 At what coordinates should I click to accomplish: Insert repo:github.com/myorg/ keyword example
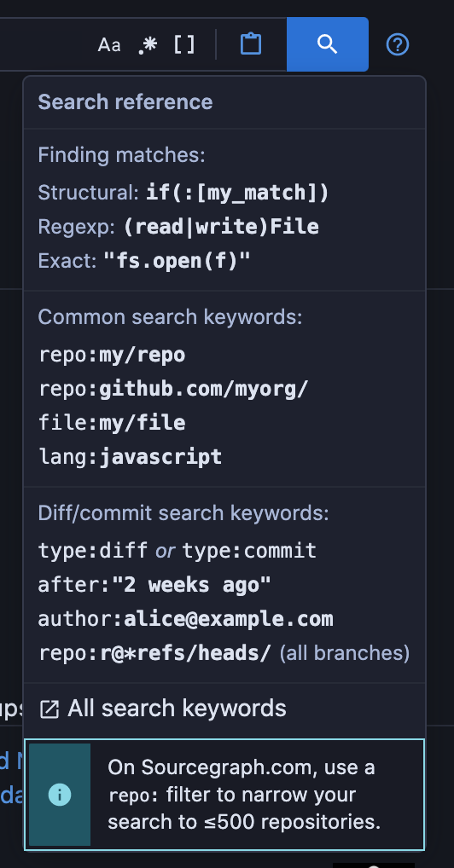(173, 389)
